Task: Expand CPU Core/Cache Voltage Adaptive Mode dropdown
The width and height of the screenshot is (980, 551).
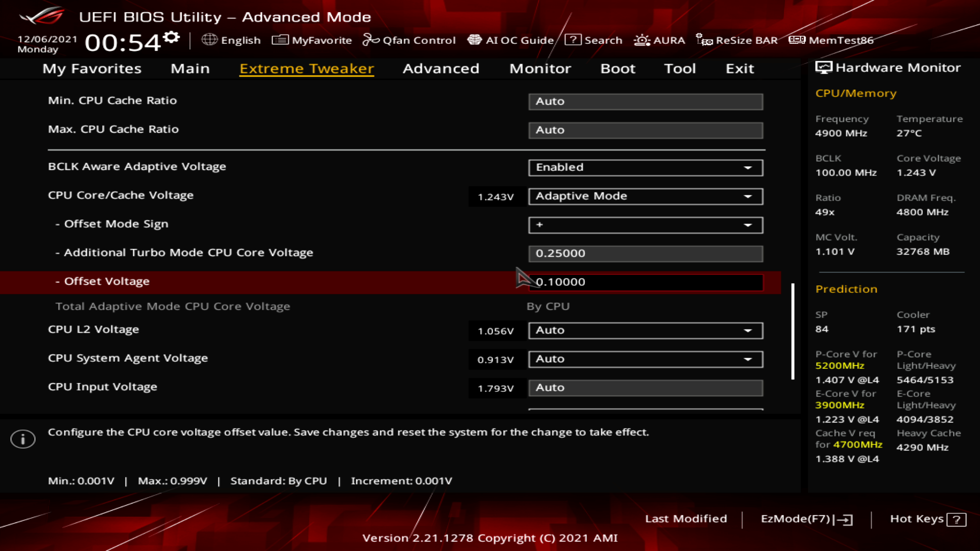Action: [x=645, y=196]
